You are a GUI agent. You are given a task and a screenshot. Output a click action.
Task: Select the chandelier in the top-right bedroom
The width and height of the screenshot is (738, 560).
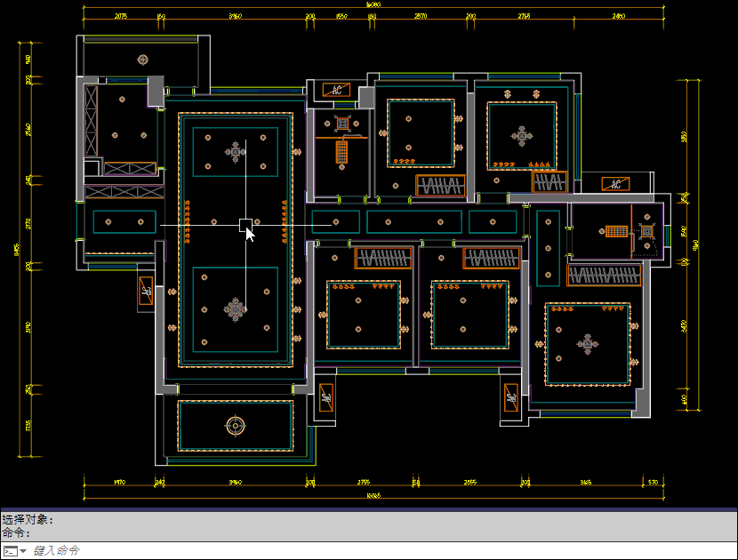pyautogui.click(x=521, y=136)
